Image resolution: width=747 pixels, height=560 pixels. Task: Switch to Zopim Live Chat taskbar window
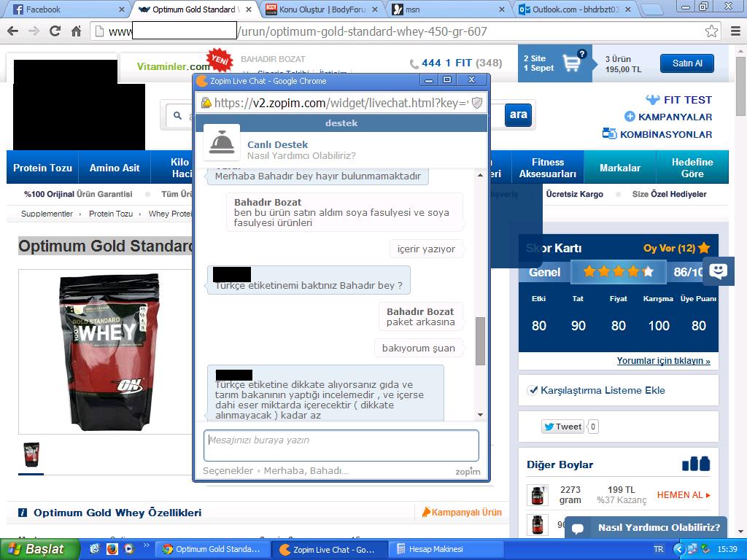click(328, 549)
